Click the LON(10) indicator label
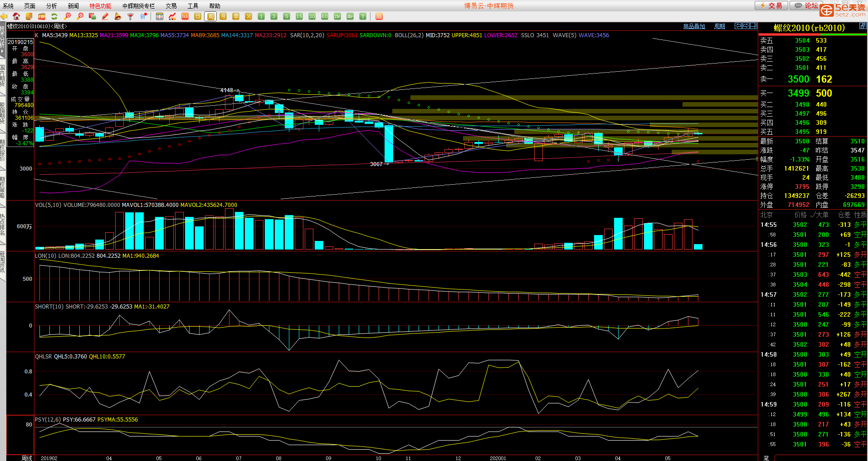868x461 pixels. [46, 256]
